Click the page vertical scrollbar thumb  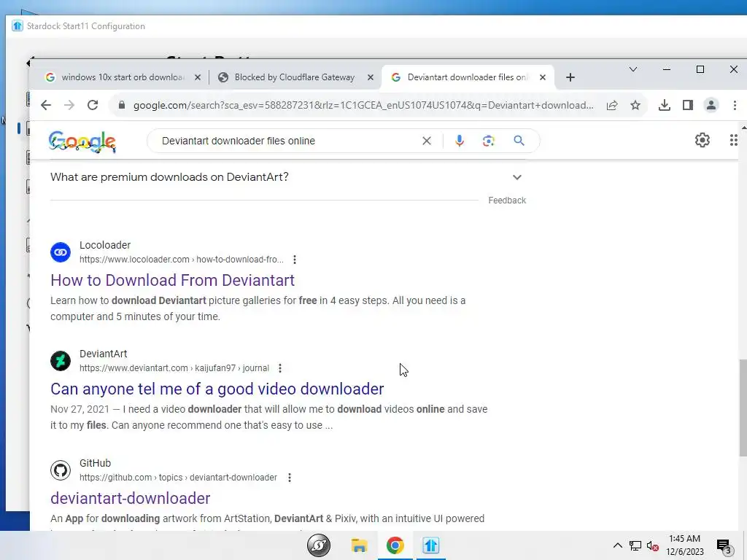743,408
